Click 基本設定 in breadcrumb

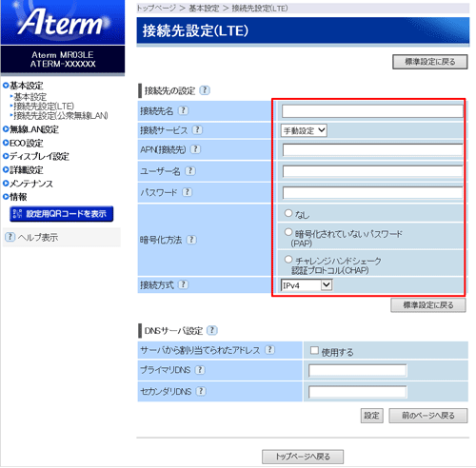pyautogui.click(x=204, y=9)
